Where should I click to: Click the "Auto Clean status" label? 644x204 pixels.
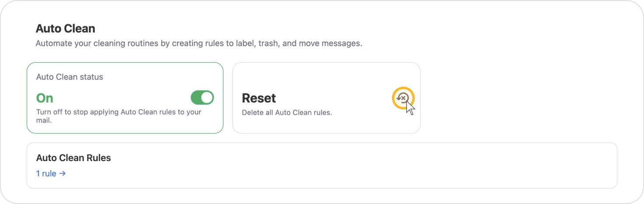[70, 77]
